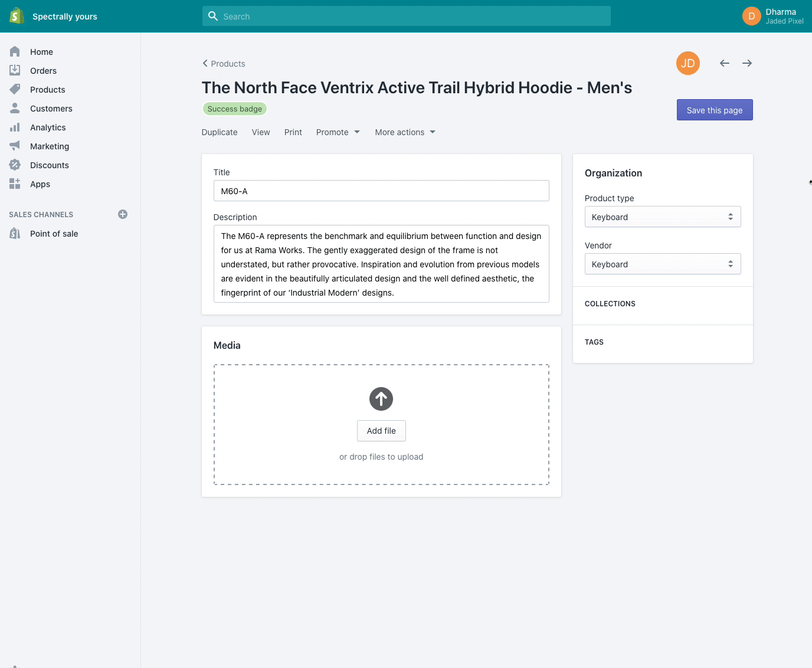Click the Save this page button
The image size is (812, 668).
click(x=715, y=110)
